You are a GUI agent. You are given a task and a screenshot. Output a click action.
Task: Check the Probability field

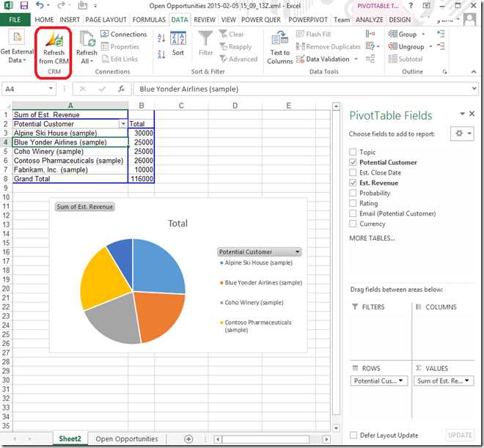[353, 193]
